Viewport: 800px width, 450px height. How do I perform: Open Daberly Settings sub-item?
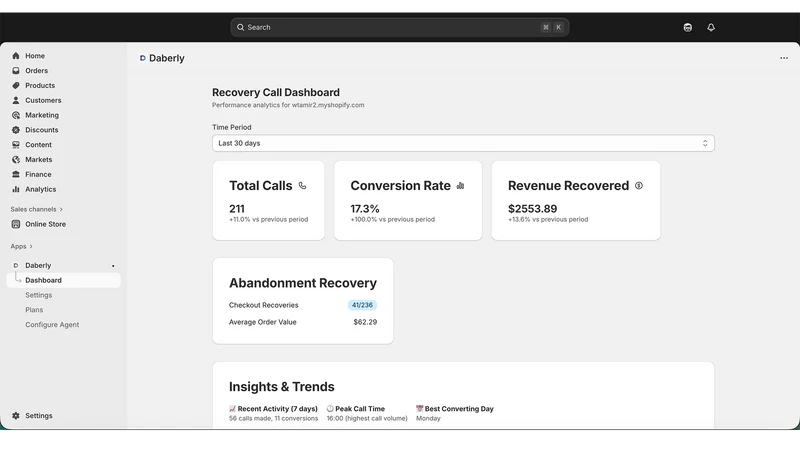coord(39,295)
